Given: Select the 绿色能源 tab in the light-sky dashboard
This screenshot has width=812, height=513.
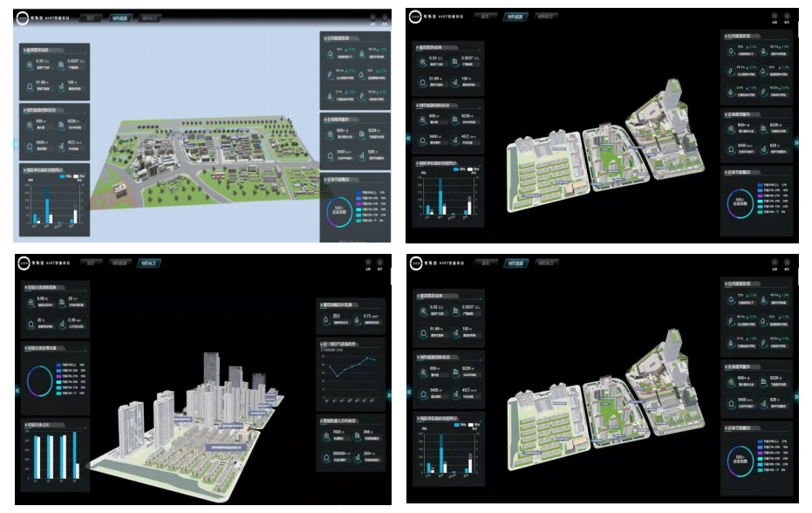Looking at the screenshot, I should [119, 17].
